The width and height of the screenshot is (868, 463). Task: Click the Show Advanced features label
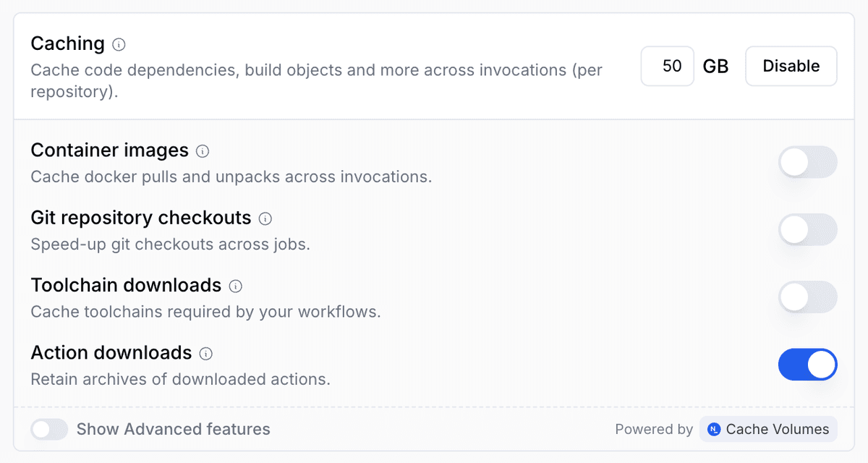pyautogui.click(x=174, y=429)
